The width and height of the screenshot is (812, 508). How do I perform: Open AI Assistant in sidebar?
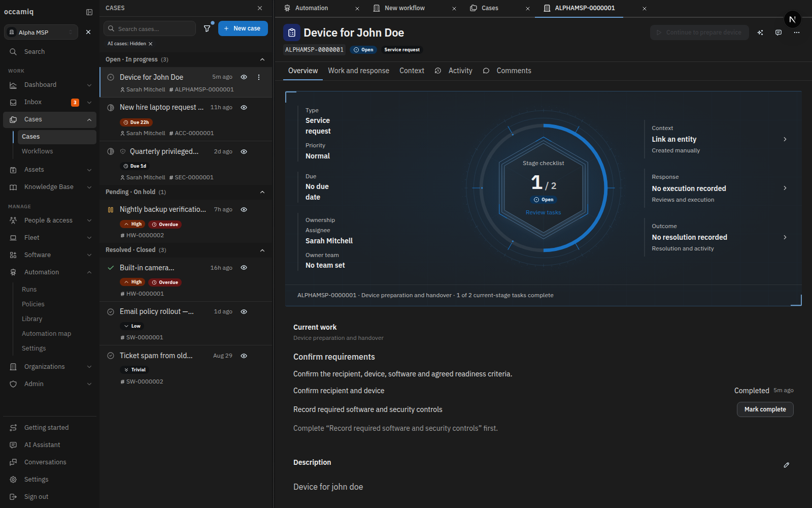50,445
